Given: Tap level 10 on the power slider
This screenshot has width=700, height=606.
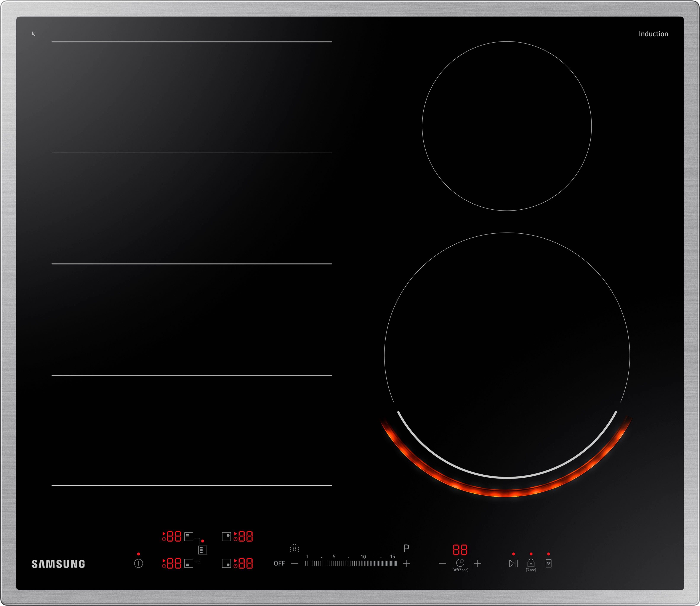Looking at the screenshot, I should coord(363,557).
